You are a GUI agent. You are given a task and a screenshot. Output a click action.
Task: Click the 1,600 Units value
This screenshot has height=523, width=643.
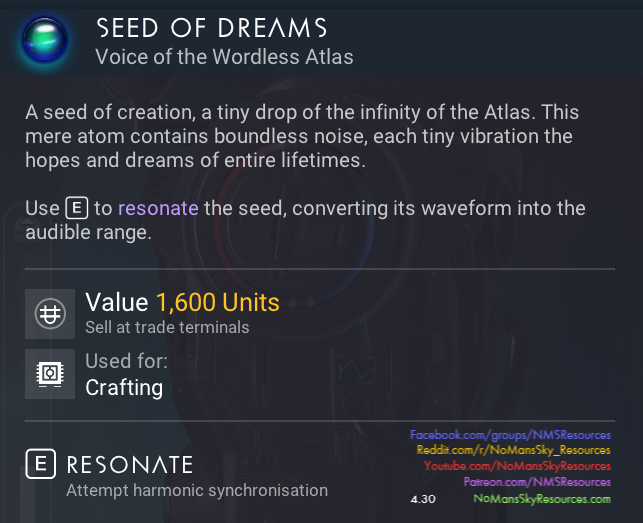218,302
